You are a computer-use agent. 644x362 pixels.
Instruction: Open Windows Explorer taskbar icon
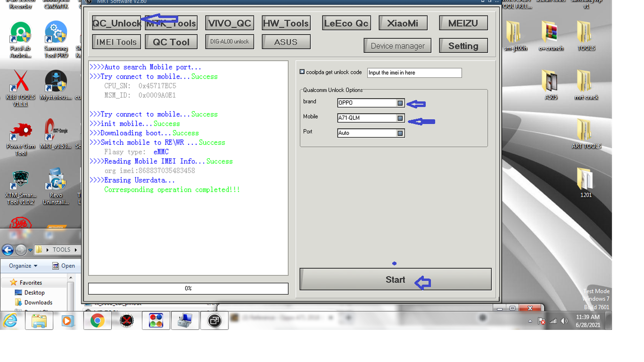[x=39, y=320]
